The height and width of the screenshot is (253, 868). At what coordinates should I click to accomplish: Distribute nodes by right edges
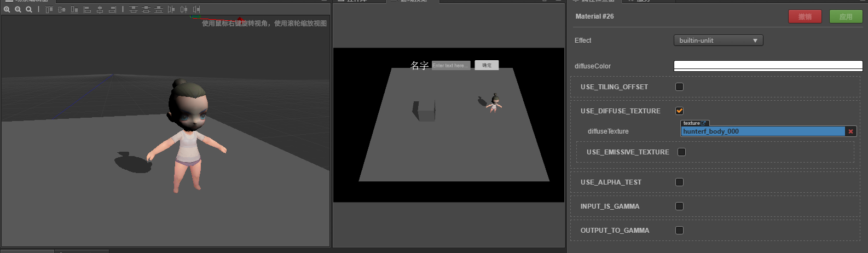click(196, 9)
